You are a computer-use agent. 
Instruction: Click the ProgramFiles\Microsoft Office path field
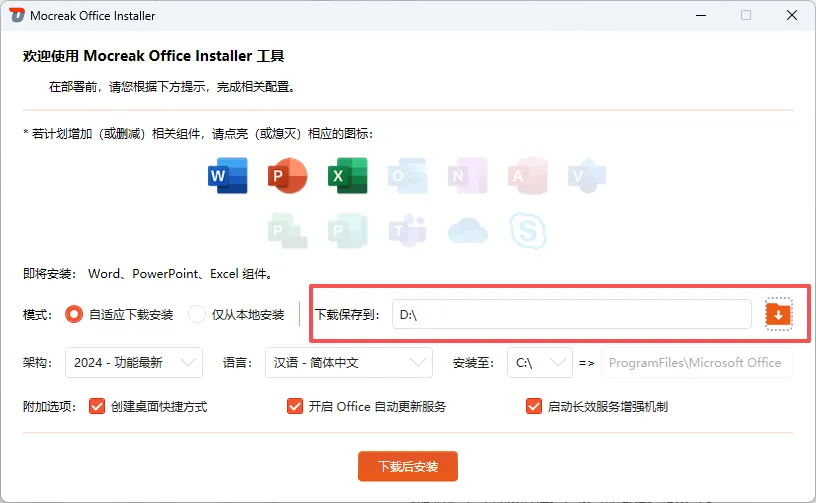(x=697, y=363)
